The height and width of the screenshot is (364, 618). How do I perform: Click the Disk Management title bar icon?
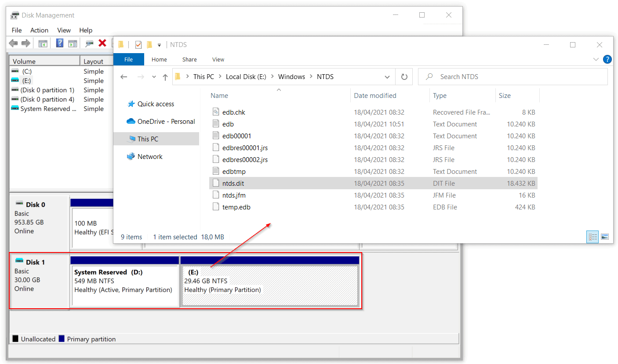pos(15,15)
